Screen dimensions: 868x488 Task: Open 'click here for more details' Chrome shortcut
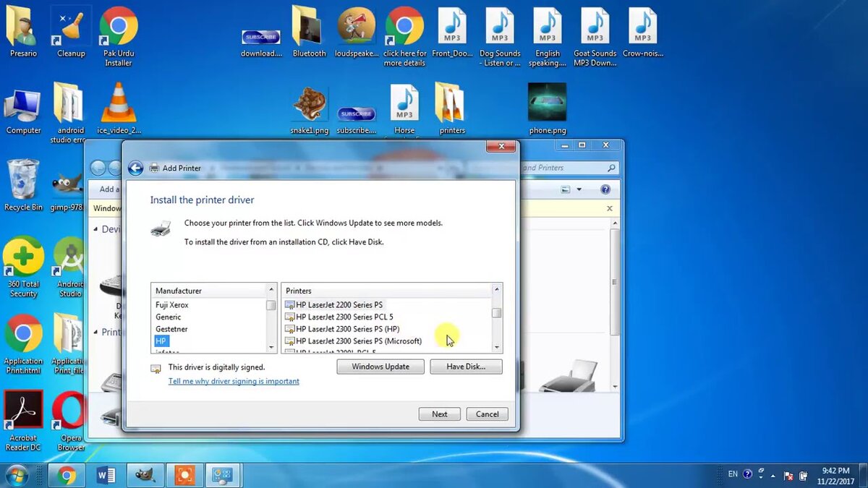(404, 38)
